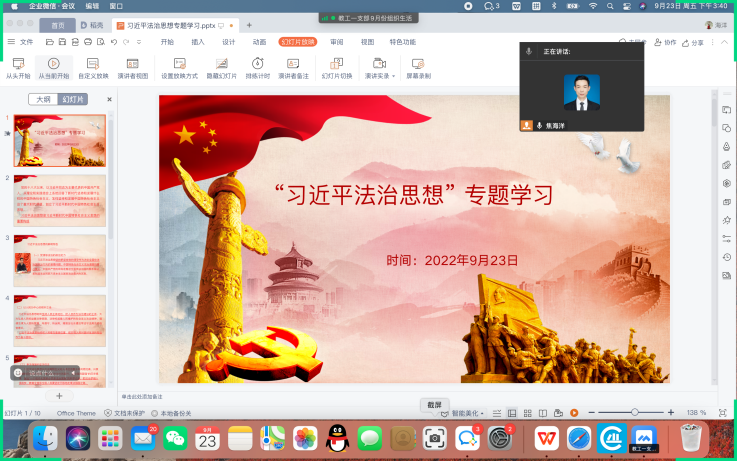This screenshot has height=461, width=737.
Task: Click the 分享 share button
Action: pyautogui.click(x=697, y=42)
